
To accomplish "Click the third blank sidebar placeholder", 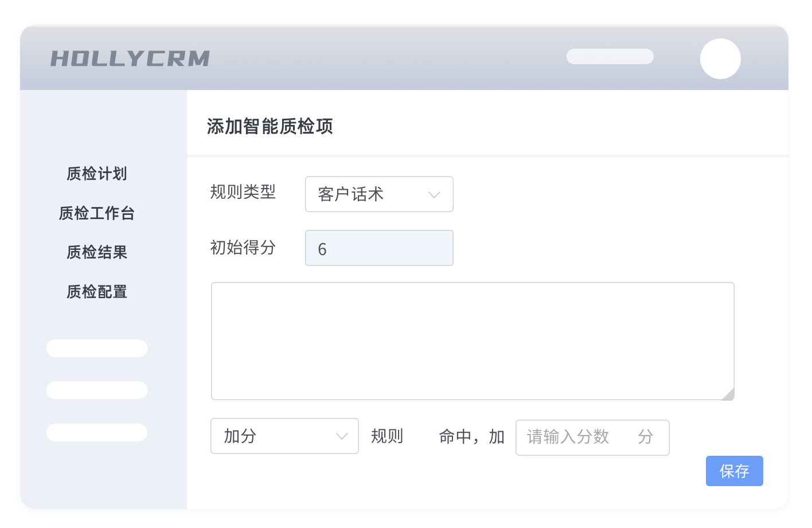I will [97, 432].
